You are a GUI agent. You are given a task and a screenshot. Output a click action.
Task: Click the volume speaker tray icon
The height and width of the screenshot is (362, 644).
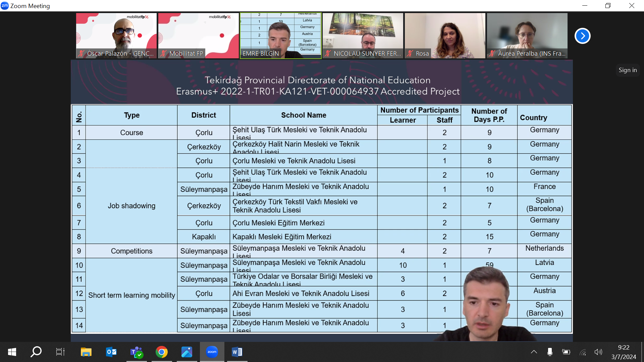point(598,352)
